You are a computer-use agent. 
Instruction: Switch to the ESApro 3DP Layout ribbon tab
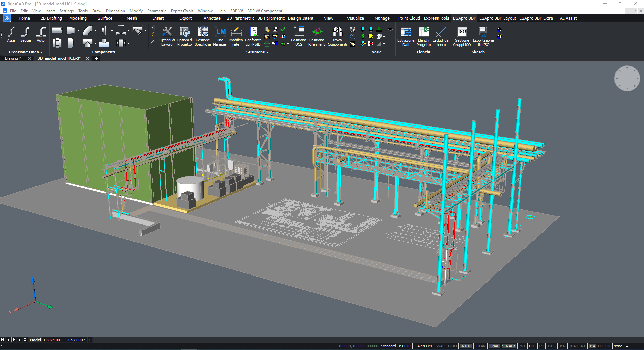(x=497, y=18)
